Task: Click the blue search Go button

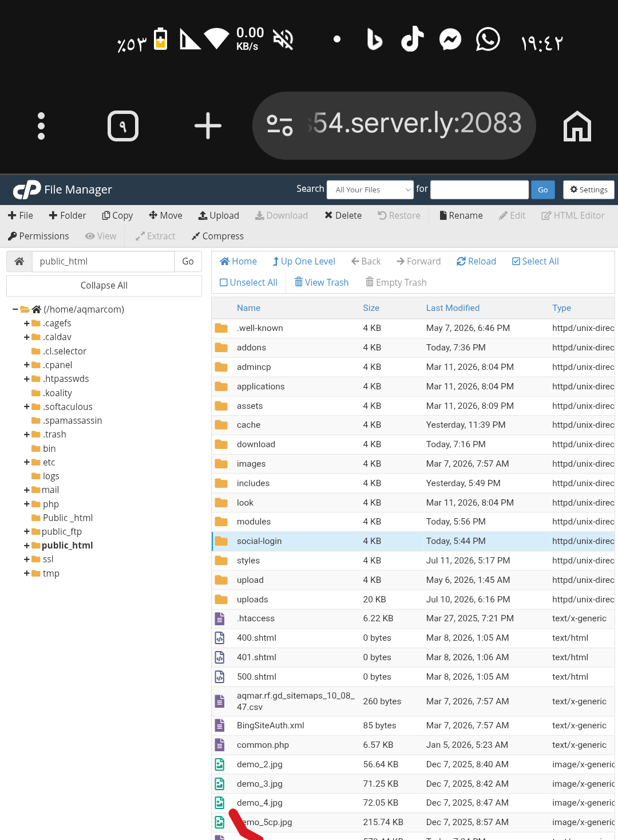Action: click(x=543, y=190)
